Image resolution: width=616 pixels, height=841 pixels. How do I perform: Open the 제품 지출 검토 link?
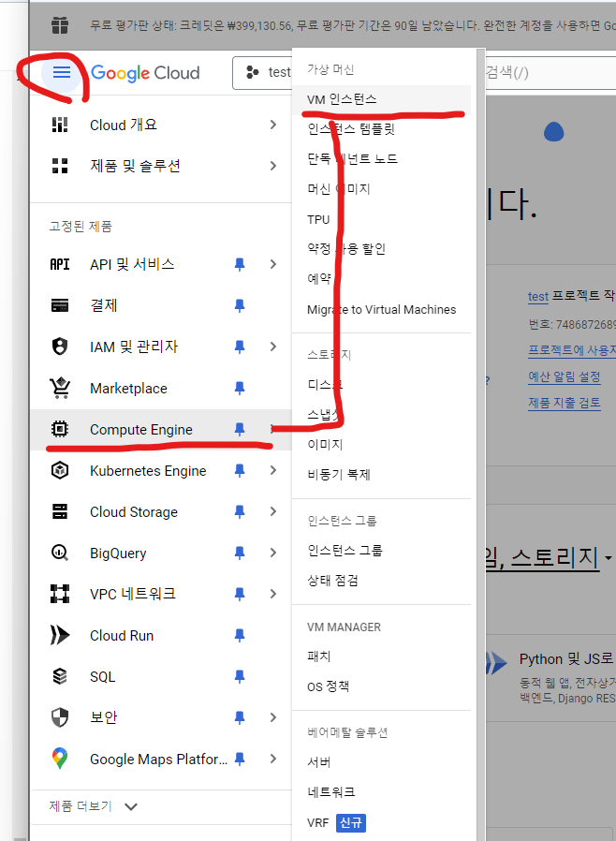[x=565, y=403]
